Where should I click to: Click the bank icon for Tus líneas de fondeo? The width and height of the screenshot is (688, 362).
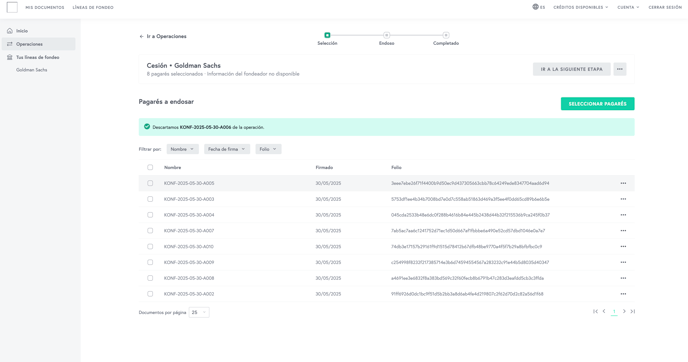(x=10, y=57)
